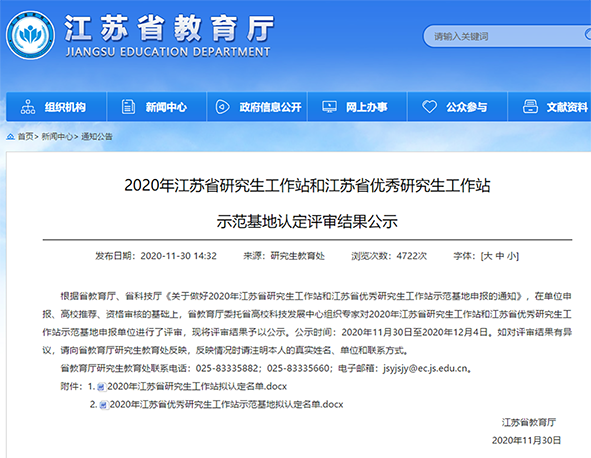Download 2020年江苏省研究生工作站拟认定名单.docx
Screen dimensions: 591x458
(x=197, y=386)
